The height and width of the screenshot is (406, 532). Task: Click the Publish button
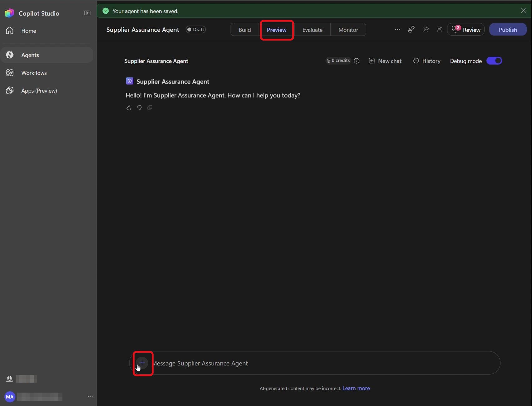tap(508, 29)
